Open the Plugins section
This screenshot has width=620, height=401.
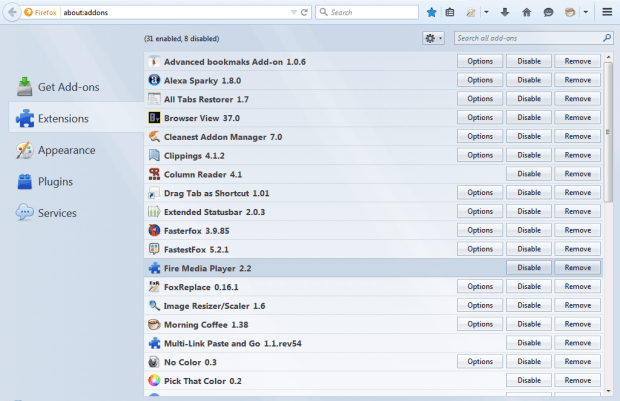tap(45, 182)
